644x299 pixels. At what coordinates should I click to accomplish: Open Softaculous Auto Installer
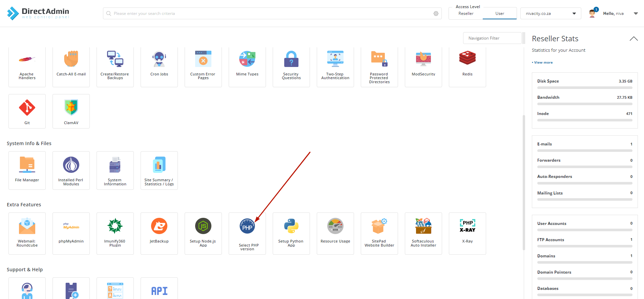click(423, 233)
